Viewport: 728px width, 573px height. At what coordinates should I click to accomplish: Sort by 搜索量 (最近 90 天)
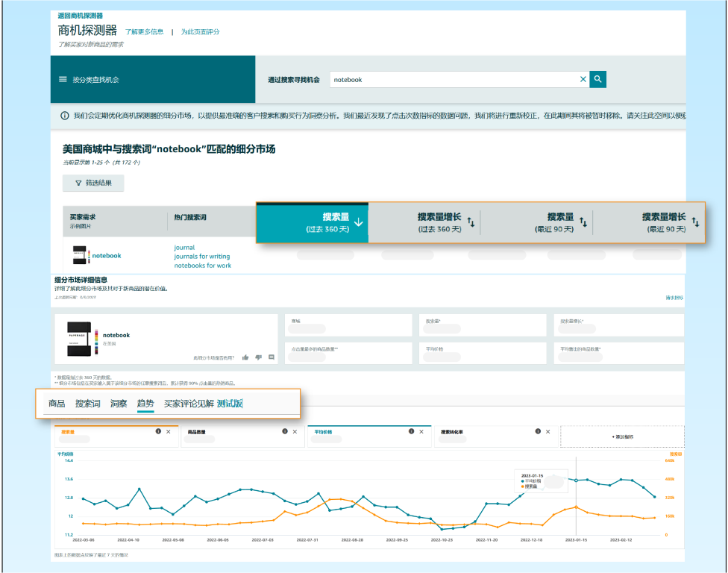(583, 222)
